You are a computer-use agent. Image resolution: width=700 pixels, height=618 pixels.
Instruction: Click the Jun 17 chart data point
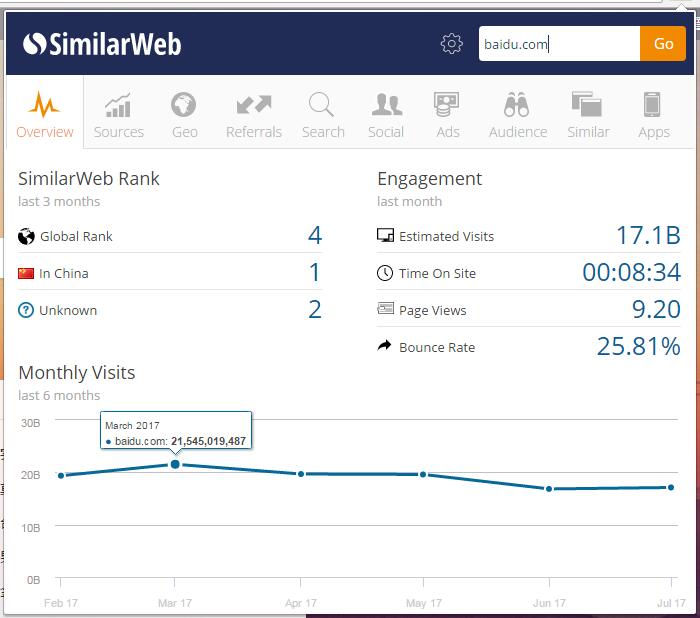(549, 489)
